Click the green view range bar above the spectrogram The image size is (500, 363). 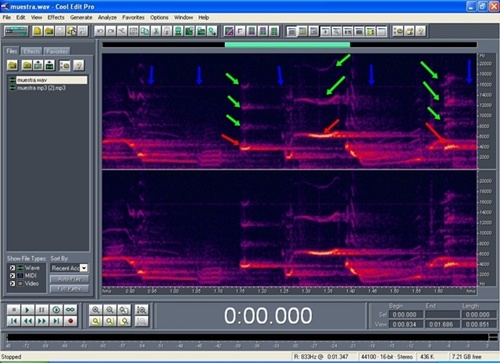(x=287, y=44)
